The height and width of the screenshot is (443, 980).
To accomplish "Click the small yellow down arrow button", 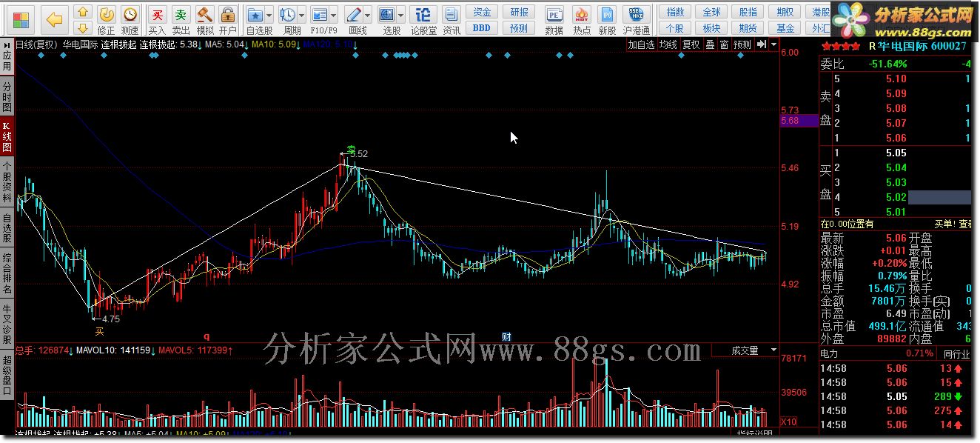I will (83, 28).
